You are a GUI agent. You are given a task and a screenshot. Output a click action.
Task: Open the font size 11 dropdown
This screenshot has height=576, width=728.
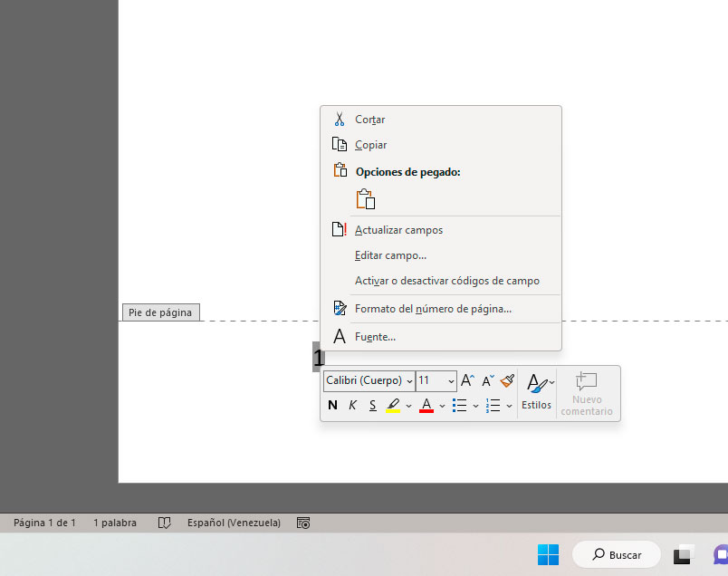pyautogui.click(x=451, y=381)
